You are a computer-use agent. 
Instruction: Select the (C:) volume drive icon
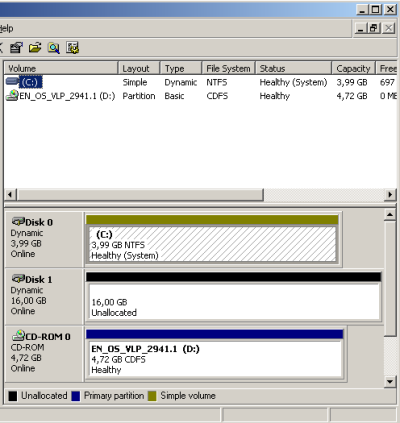(12, 81)
